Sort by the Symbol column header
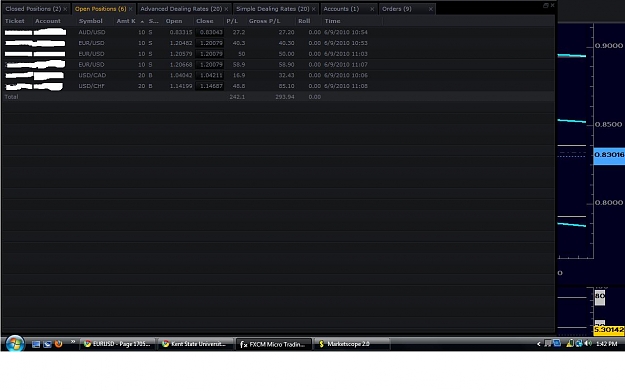 pyautogui.click(x=90, y=21)
